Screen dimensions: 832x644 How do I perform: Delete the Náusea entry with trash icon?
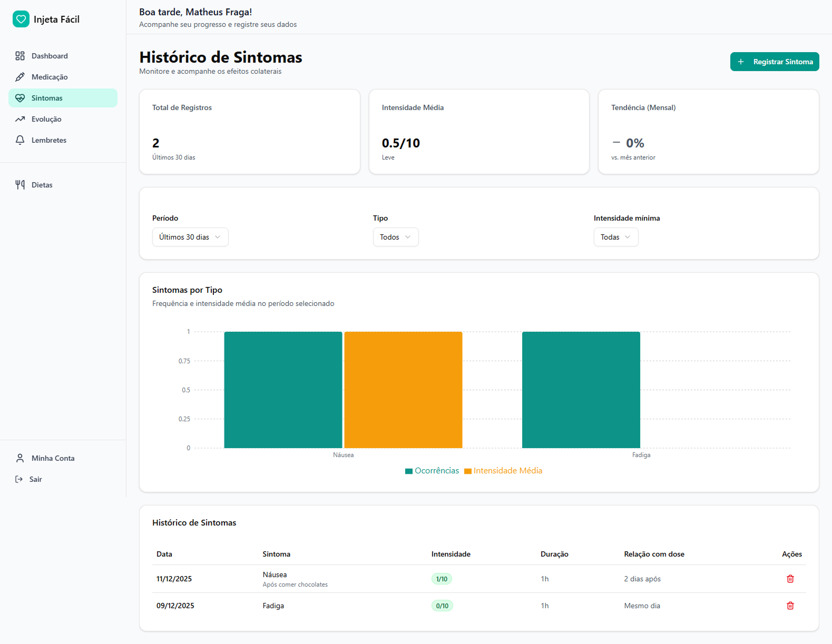click(790, 579)
